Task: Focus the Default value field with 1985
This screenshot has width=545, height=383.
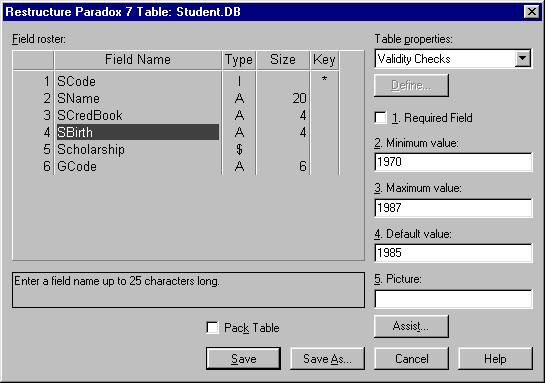Action: (454, 253)
